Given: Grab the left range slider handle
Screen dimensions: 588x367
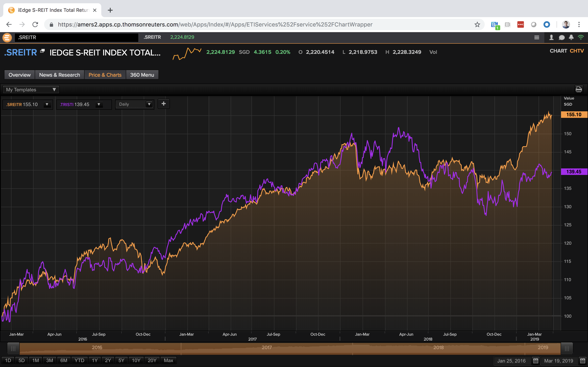Looking at the screenshot, I should (x=13, y=349).
